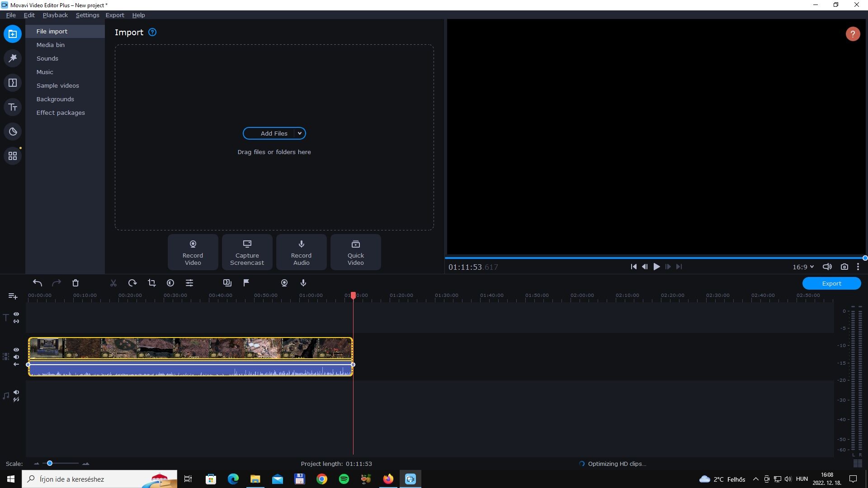The width and height of the screenshot is (868, 488).
Task: Add a marker with flag icon
Action: 246,283
